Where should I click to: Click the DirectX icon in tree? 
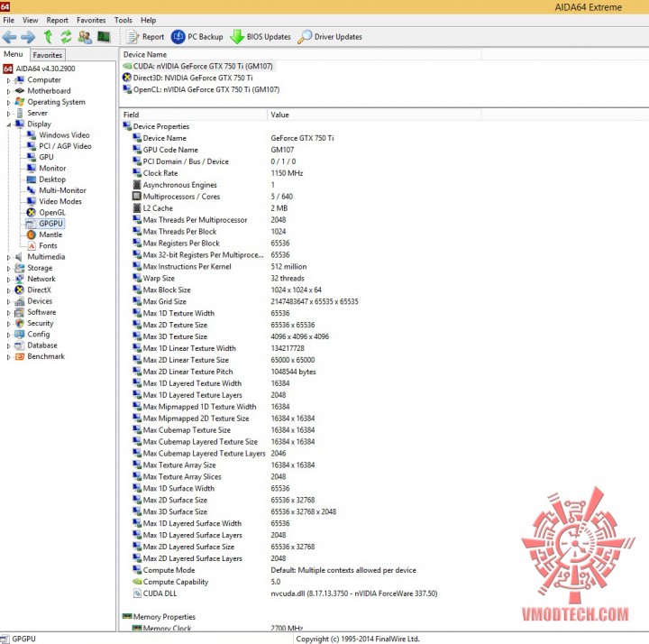coord(20,290)
